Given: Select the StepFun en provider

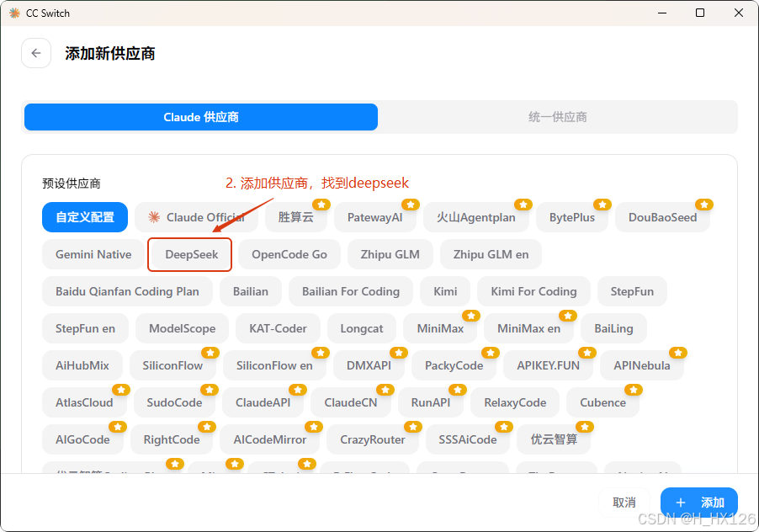Looking at the screenshot, I should click(x=85, y=328).
